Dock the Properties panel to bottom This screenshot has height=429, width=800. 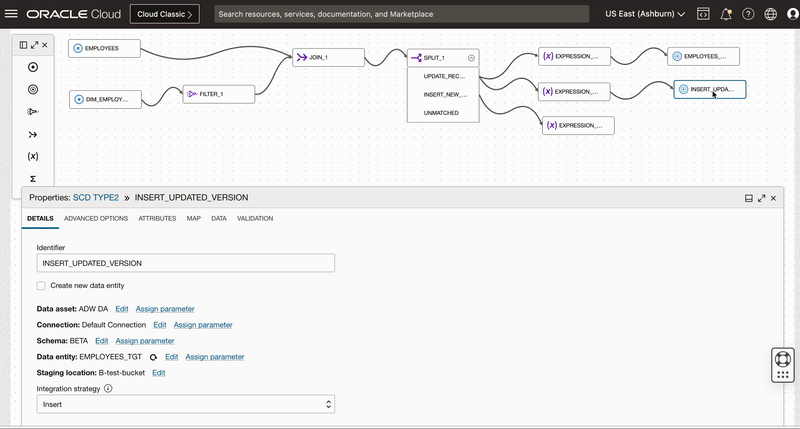tap(748, 198)
